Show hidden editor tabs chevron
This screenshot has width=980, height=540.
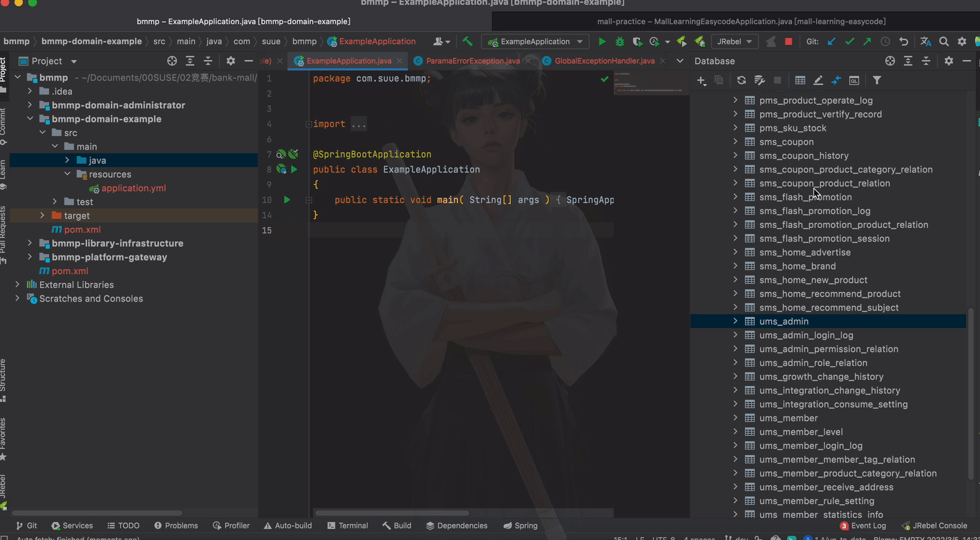(x=680, y=61)
